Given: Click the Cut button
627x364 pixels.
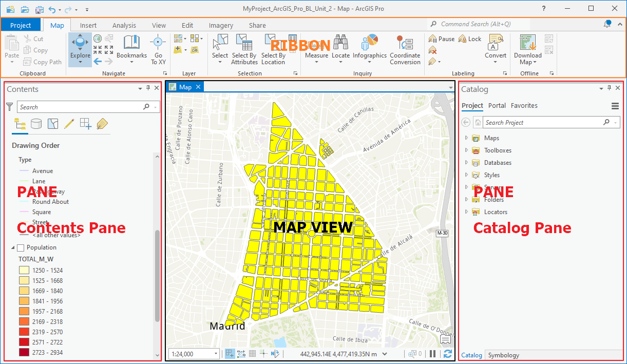Looking at the screenshot, I should click(x=33, y=39).
